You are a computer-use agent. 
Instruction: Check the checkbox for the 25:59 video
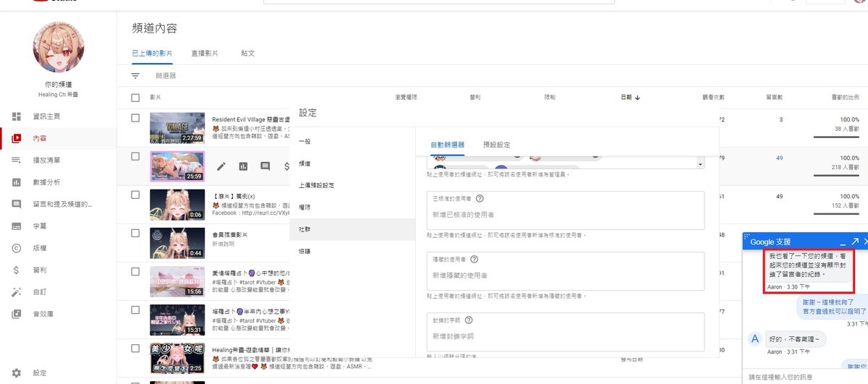135,156
